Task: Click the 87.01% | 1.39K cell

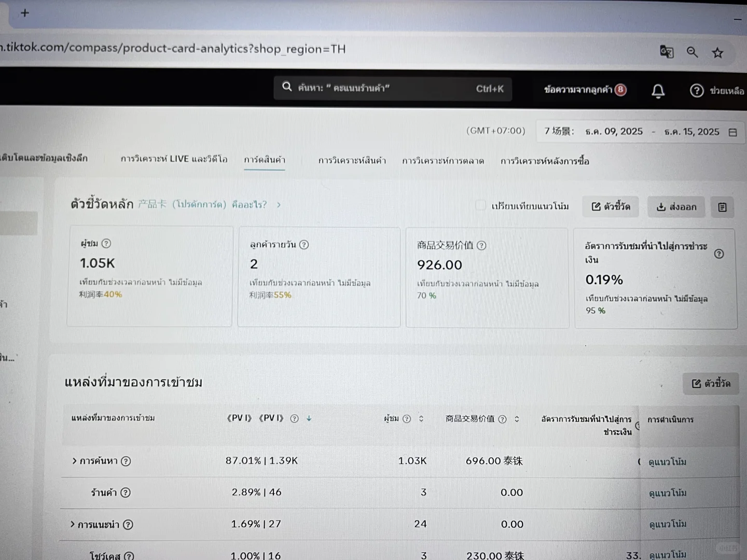Action: (262, 460)
